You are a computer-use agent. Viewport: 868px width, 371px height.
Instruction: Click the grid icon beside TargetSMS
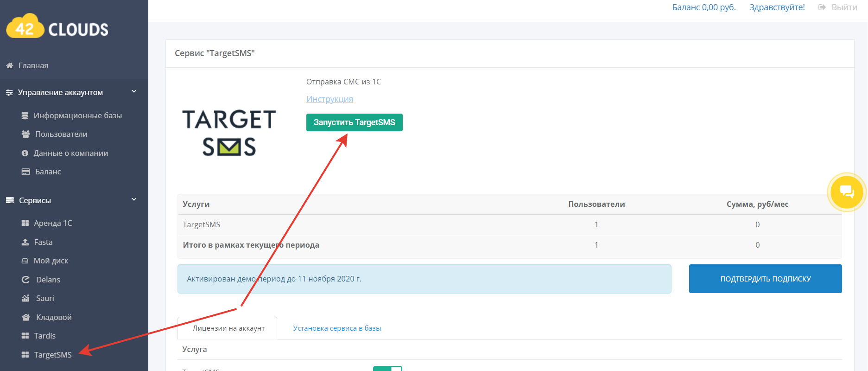[x=25, y=355]
